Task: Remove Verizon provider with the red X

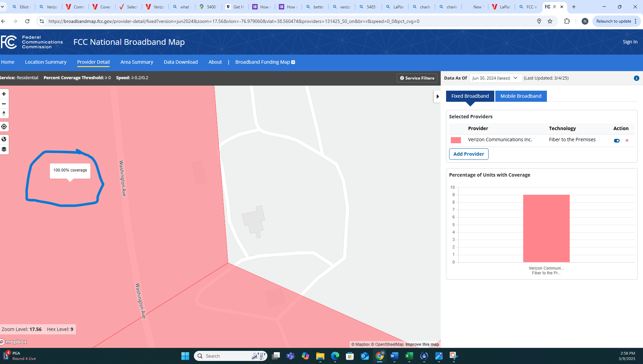Action: [x=627, y=140]
